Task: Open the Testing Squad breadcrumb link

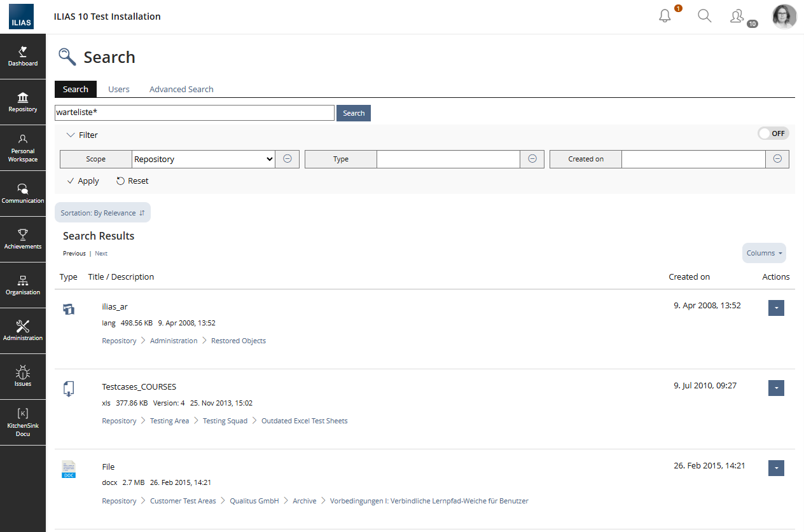Action: 225,420
